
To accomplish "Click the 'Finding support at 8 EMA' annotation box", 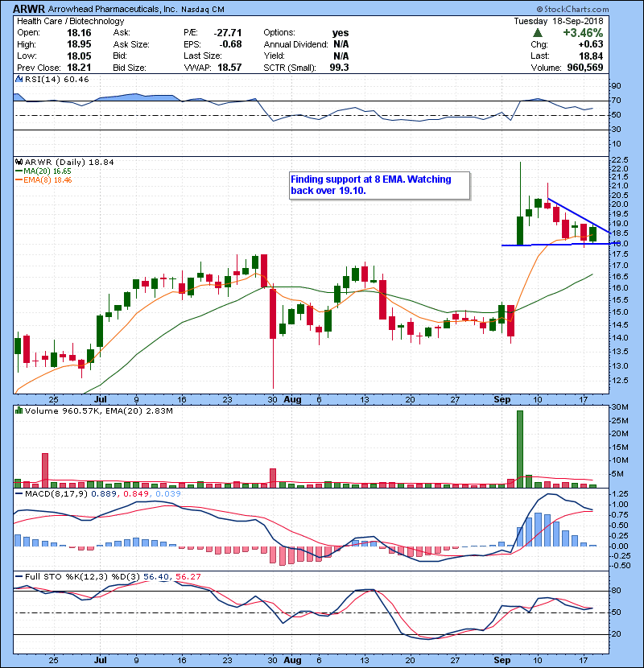I will pos(380,185).
